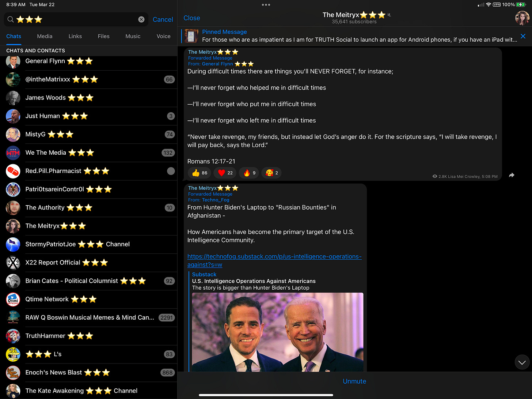
Task: Click into the search input field
Action: (x=77, y=19)
